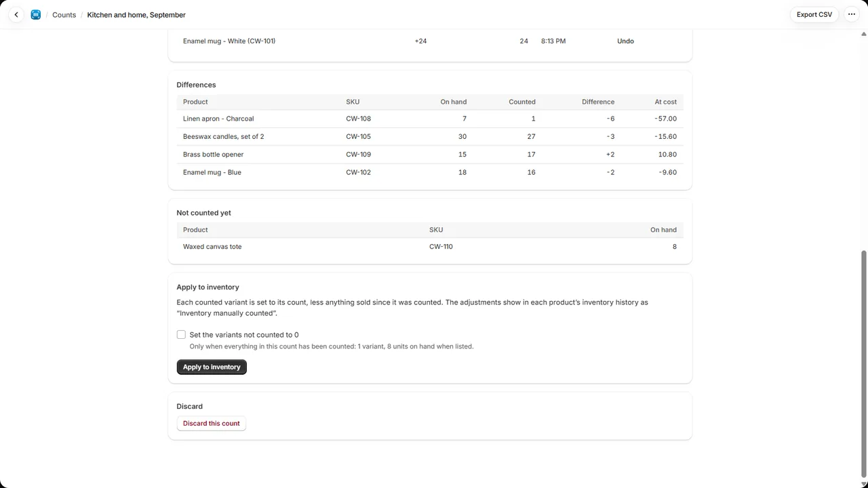Click SKU CW-102 cell
This screenshot has height=488, width=868.
coord(358,172)
